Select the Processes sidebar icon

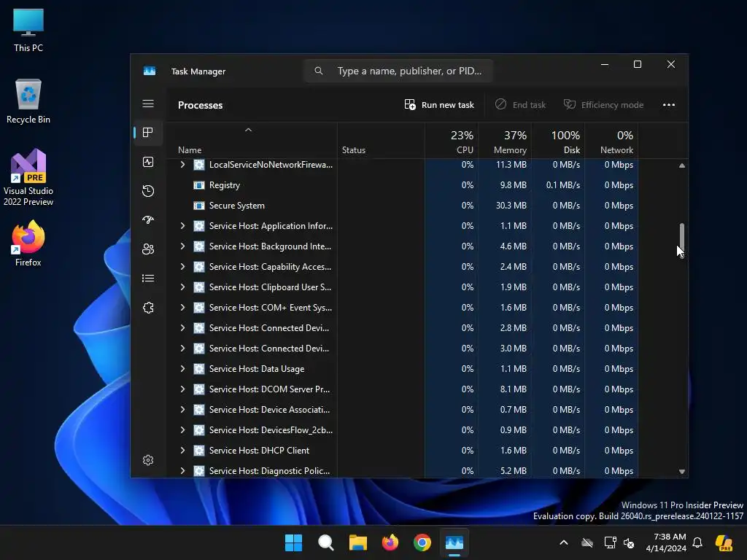148,133
